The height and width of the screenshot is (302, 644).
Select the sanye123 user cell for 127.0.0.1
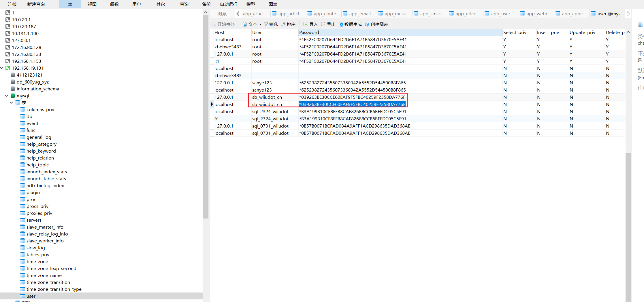tap(275, 83)
